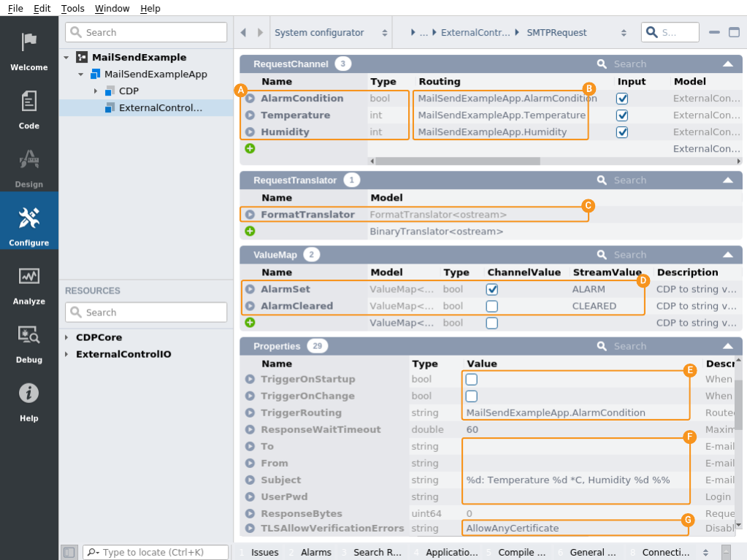Switch to Code mode icon
Image resolution: width=747 pixels, height=560 pixels.
point(28,110)
